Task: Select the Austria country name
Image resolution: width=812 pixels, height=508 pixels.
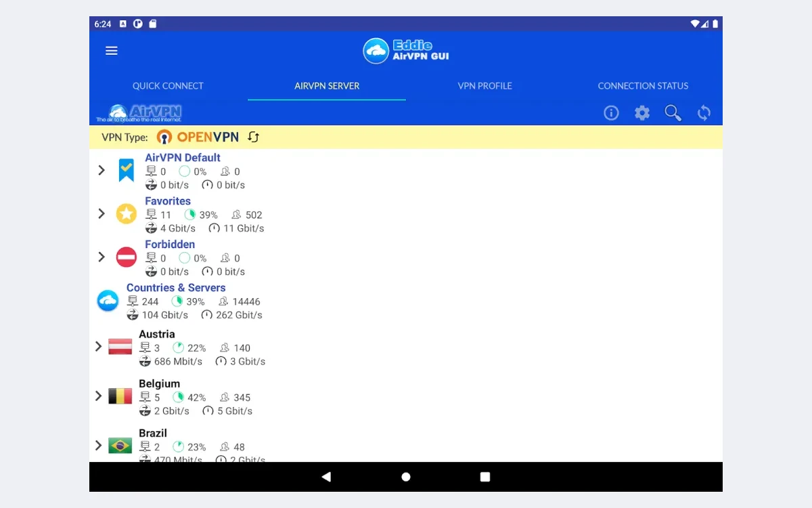Action: point(157,334)
